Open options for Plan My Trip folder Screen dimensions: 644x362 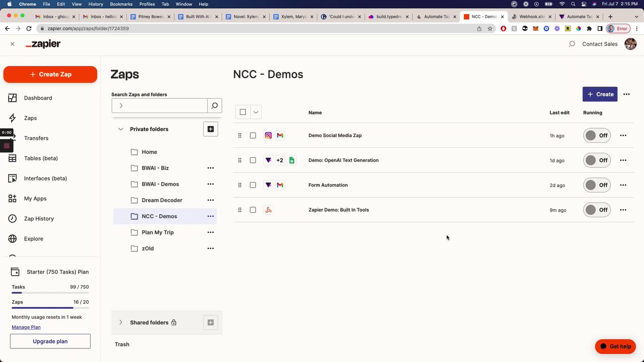210,232
